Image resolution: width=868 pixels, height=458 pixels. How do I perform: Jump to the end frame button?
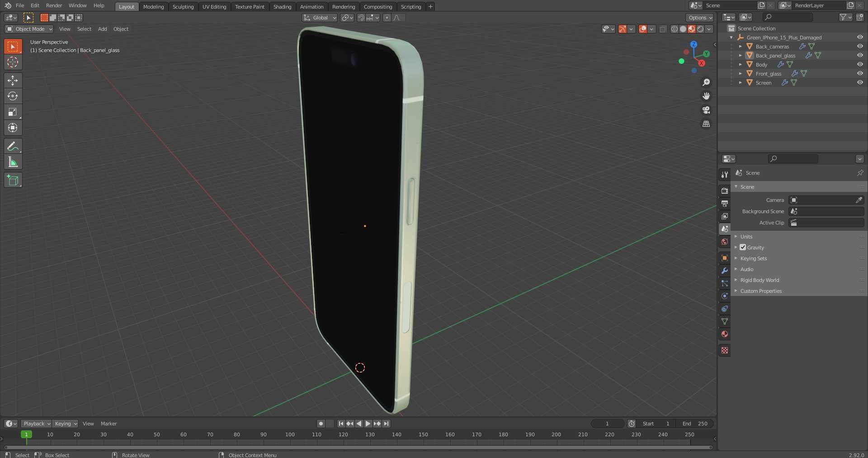386,424
